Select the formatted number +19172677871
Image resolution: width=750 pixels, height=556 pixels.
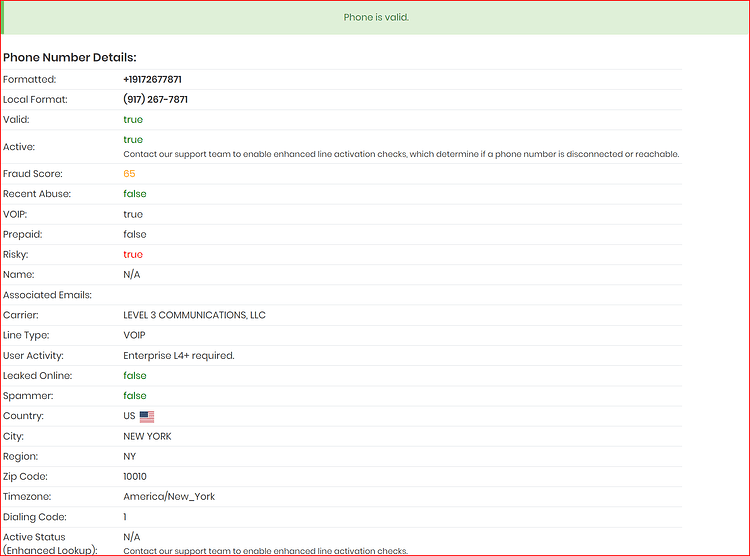tap(152, 79)
